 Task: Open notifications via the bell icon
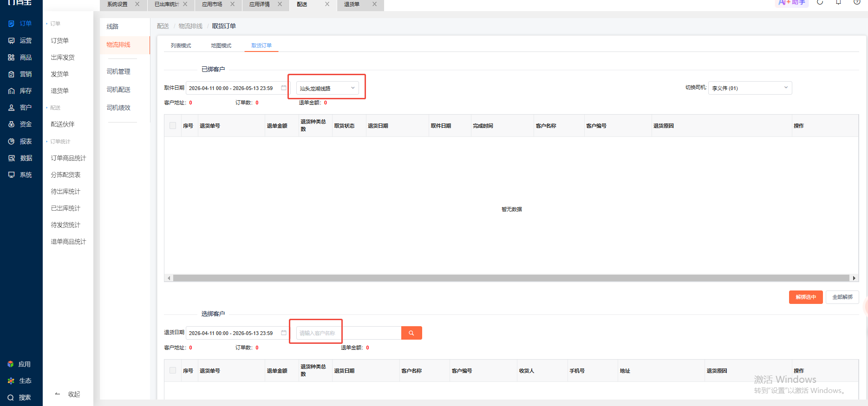839,2
